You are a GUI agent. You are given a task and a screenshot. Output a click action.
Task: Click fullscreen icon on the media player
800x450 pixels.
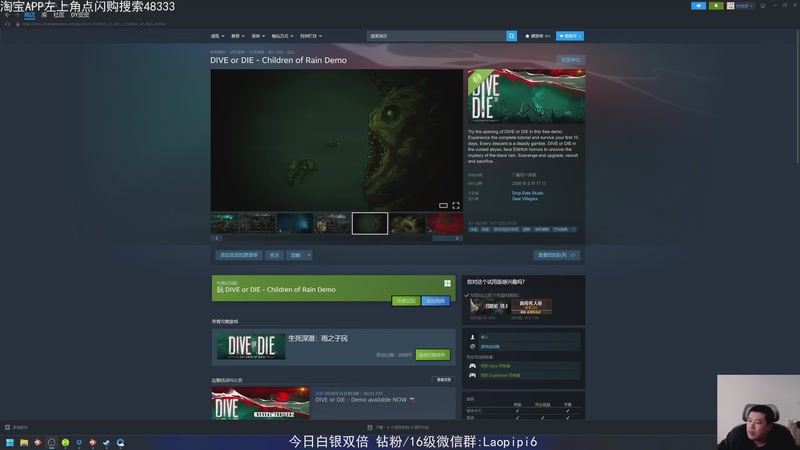(x=456, y=205)
